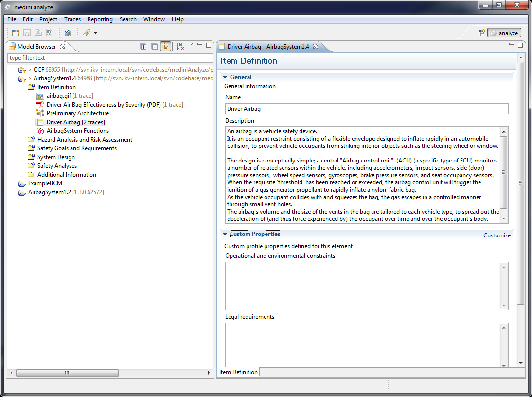532x397 pixels.
Task: Click the ExampleBCM project folder icon
Action: (x=22, y=183)
